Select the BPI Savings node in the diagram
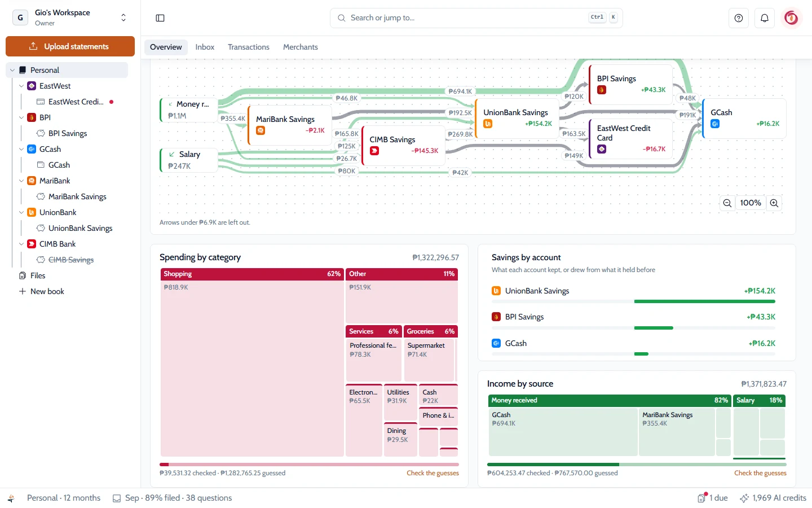The image size is (812, 508). [x=631, y=84]
